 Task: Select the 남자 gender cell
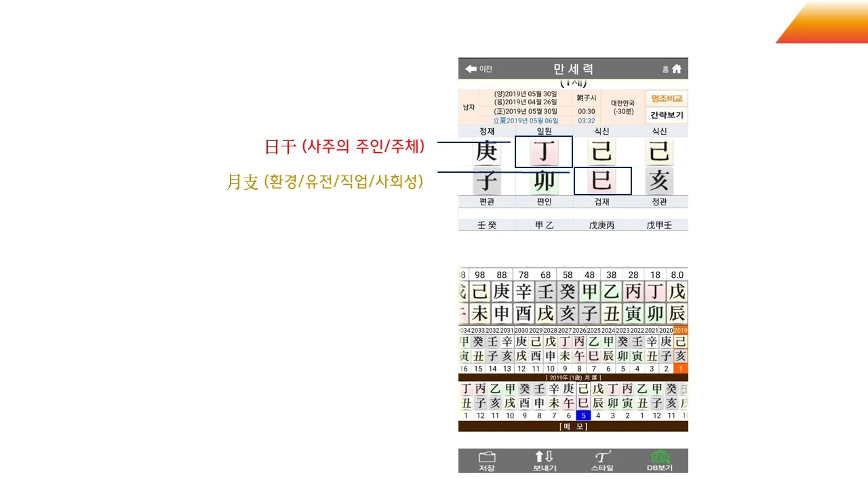[467, 106]
